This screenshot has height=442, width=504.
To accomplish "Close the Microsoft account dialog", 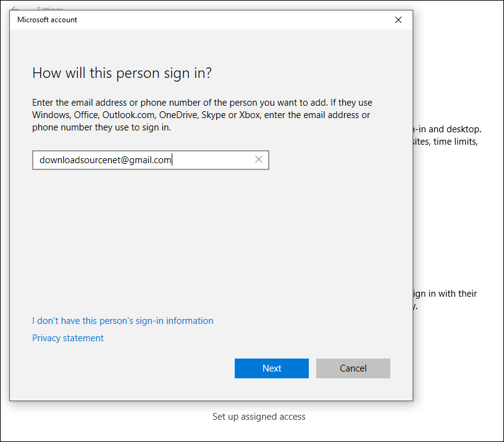I will [398, 20].
